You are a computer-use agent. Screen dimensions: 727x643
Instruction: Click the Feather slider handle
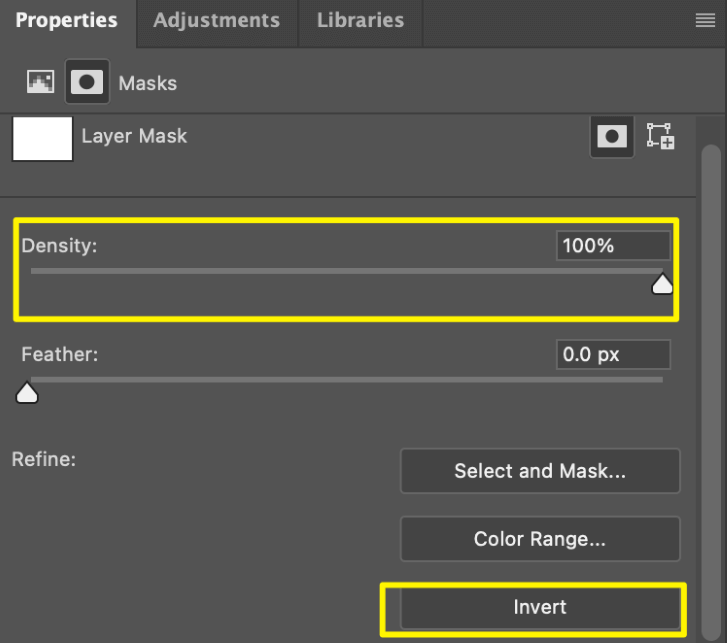pyautogui.click(x=27, y=393)
